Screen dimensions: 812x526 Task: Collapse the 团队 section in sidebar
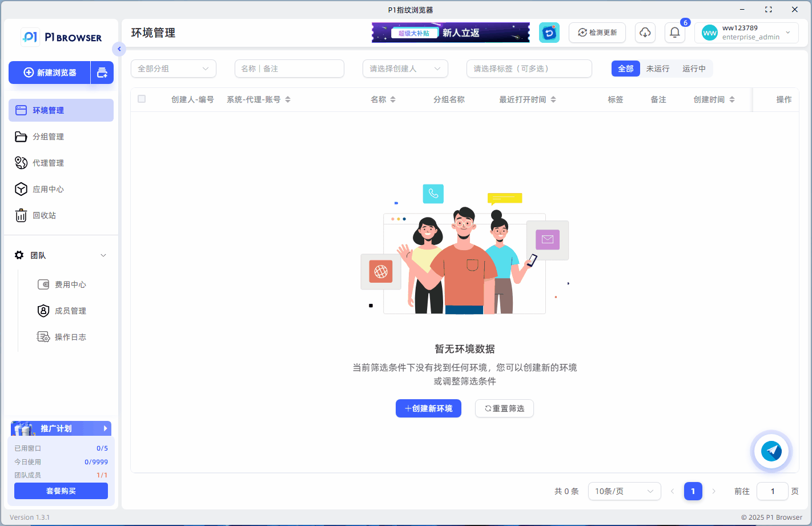click(103, 255)
